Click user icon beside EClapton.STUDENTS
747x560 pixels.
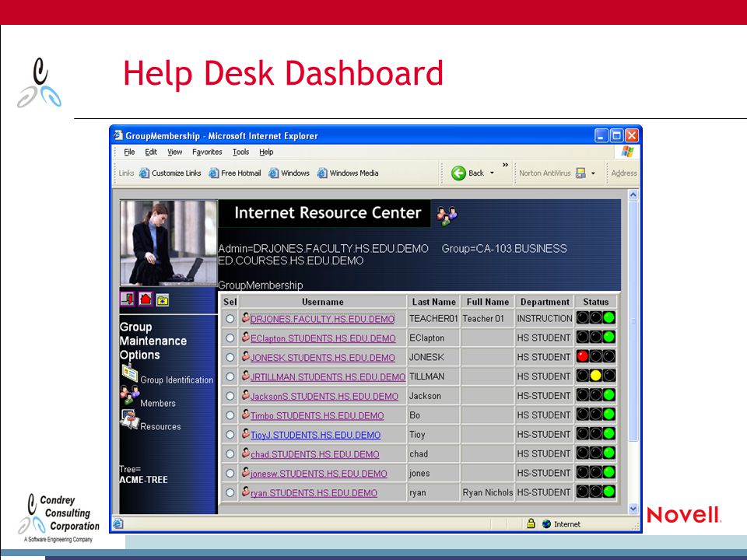tap(245, 337)
